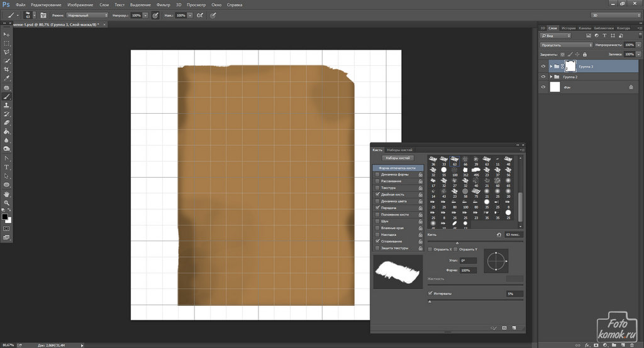Select the Horizontal Type tool
The width and height of the screenshot is (644, 348).
point(6,167)
